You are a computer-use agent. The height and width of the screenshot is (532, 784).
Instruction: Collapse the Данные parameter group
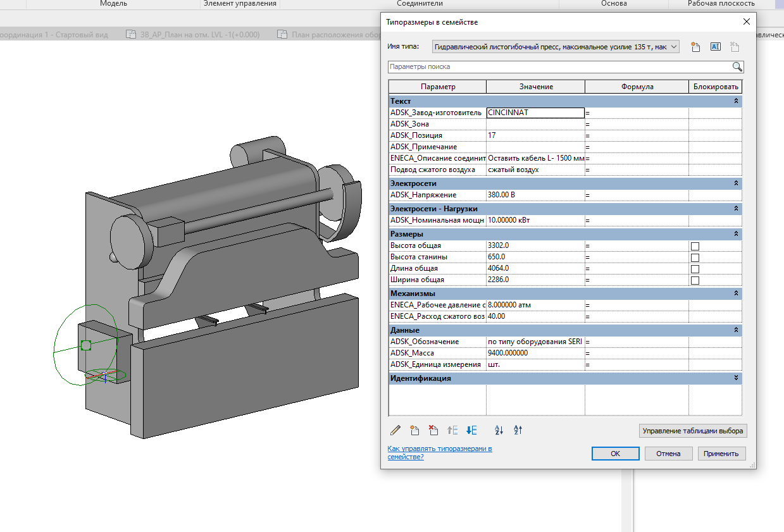736,330
